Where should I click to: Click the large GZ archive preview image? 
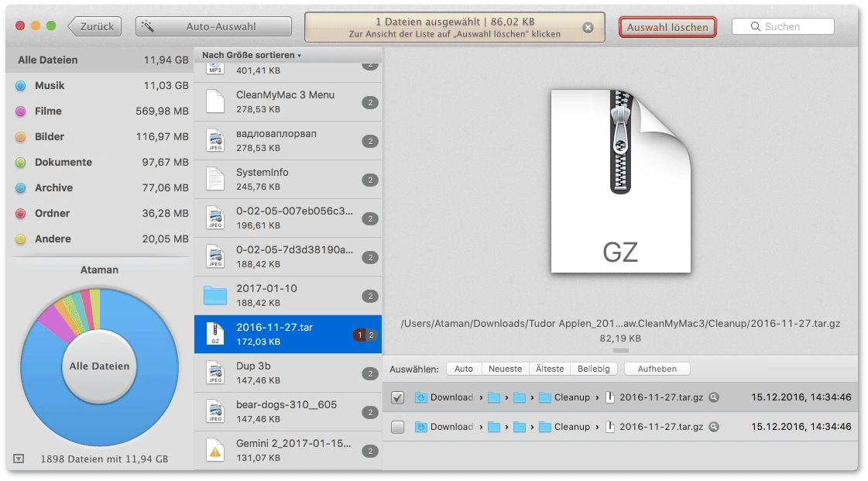(x=620, y=181)
